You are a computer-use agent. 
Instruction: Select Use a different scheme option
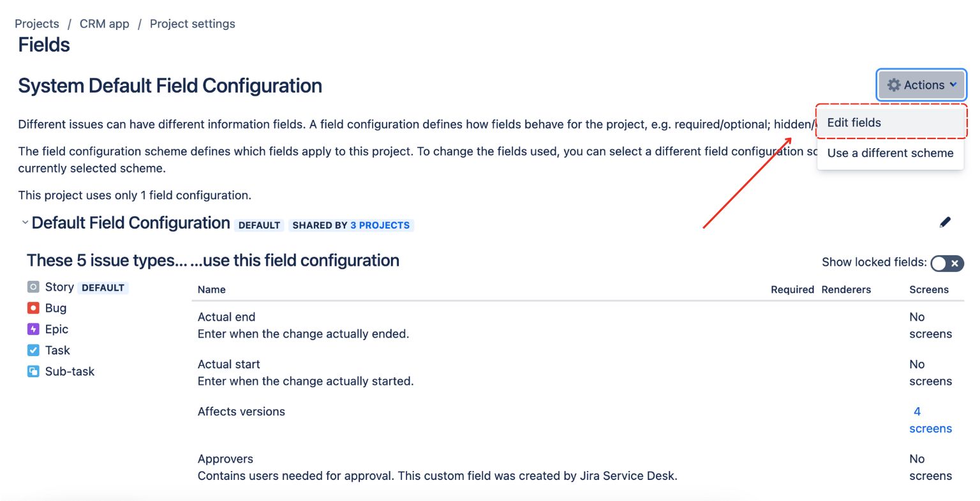(890, 153)
